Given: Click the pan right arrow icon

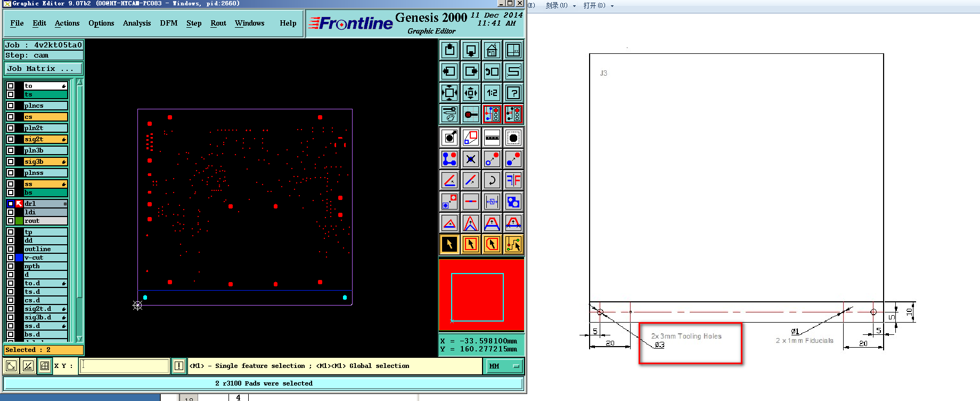Looking at the screenshot, I should click(x=471, y=71).
